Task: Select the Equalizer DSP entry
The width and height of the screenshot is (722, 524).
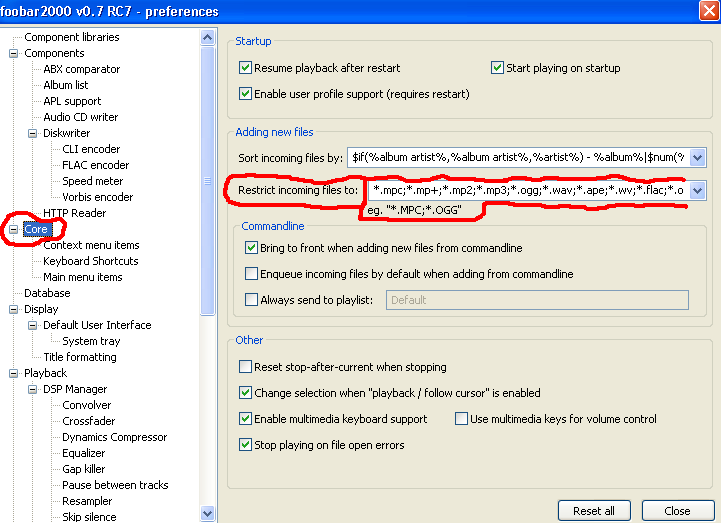Action: [x=83, y=453]
